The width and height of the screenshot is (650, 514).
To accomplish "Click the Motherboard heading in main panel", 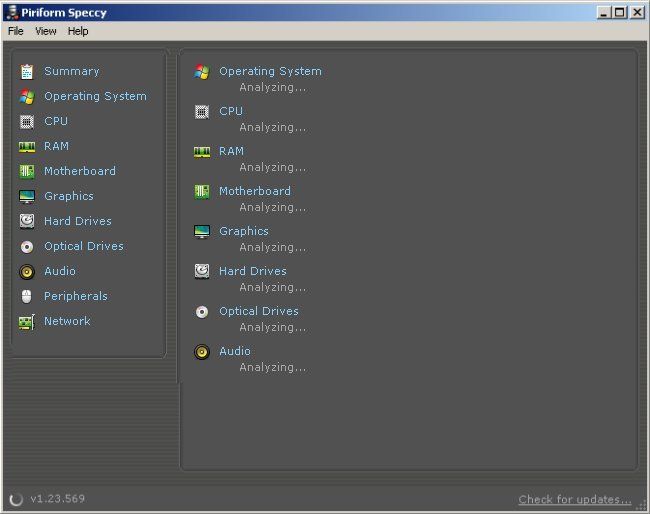I will [255, 191].
